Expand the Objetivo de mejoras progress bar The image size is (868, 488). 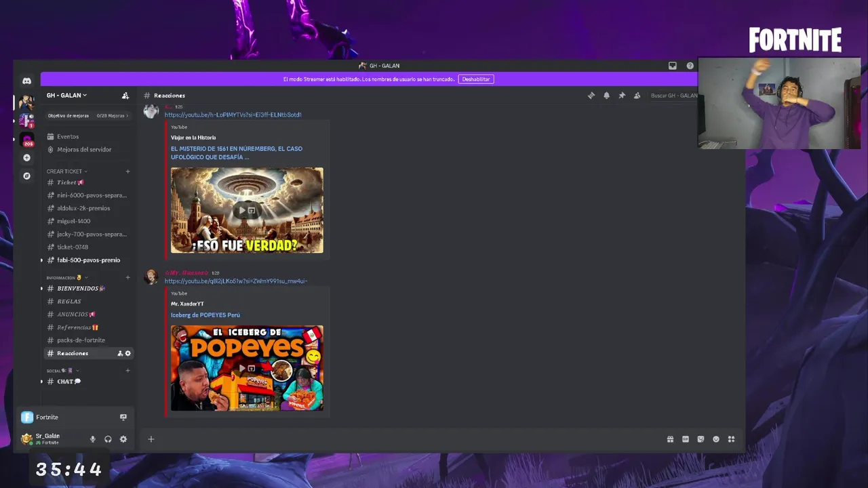[x=87, y=116]
